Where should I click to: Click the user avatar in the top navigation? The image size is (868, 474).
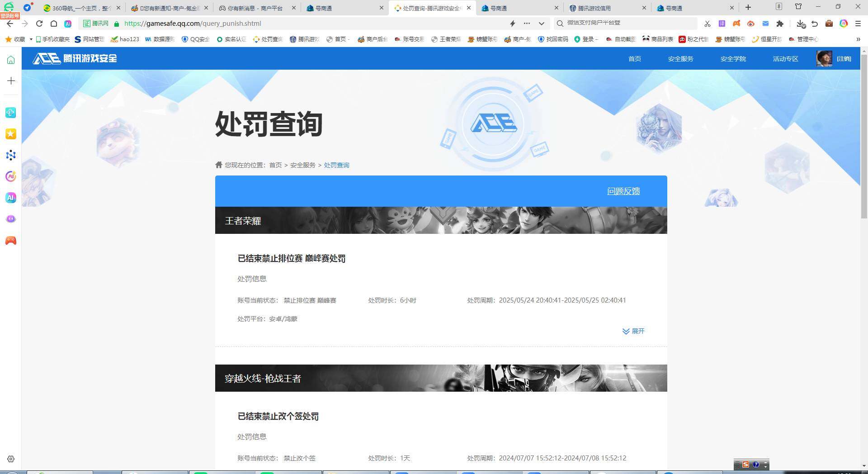(x=825, y=58)
